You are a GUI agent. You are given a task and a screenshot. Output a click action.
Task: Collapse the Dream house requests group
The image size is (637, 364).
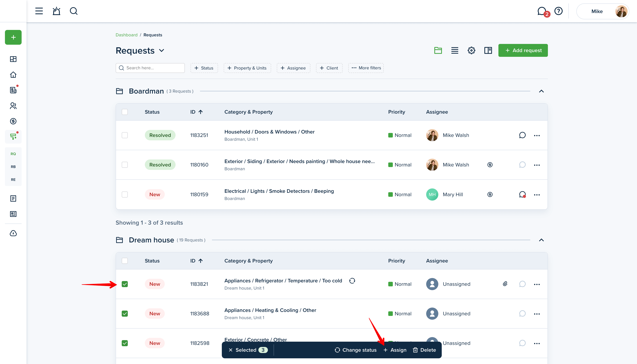coord(541,240)
